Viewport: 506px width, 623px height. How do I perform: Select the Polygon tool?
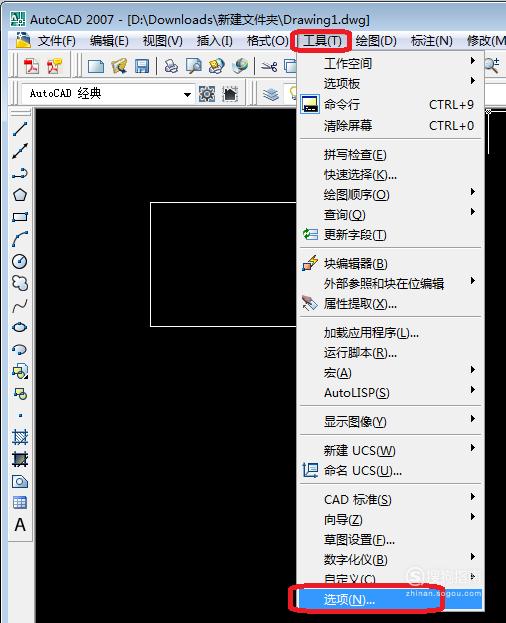[20, 195]
